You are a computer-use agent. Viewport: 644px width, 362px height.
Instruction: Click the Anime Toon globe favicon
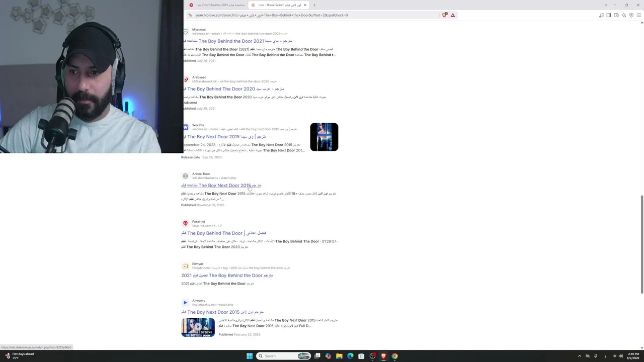(x=185, y=176)
